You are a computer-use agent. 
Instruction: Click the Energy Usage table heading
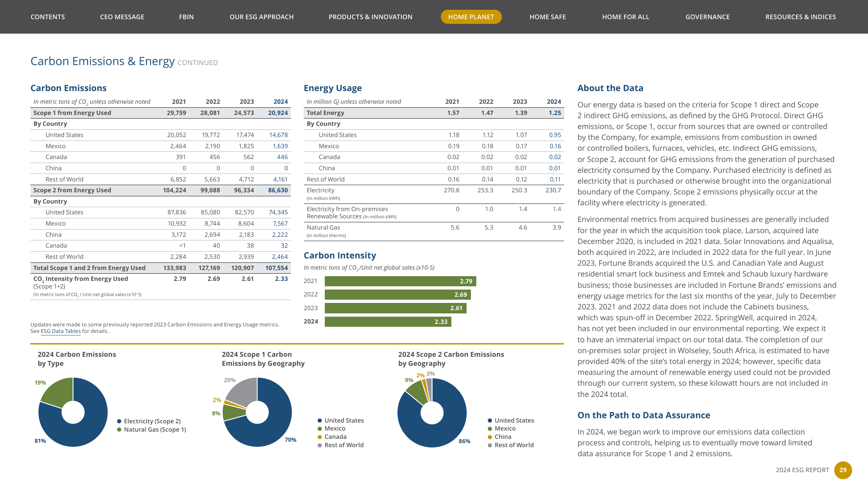(333, 88)
